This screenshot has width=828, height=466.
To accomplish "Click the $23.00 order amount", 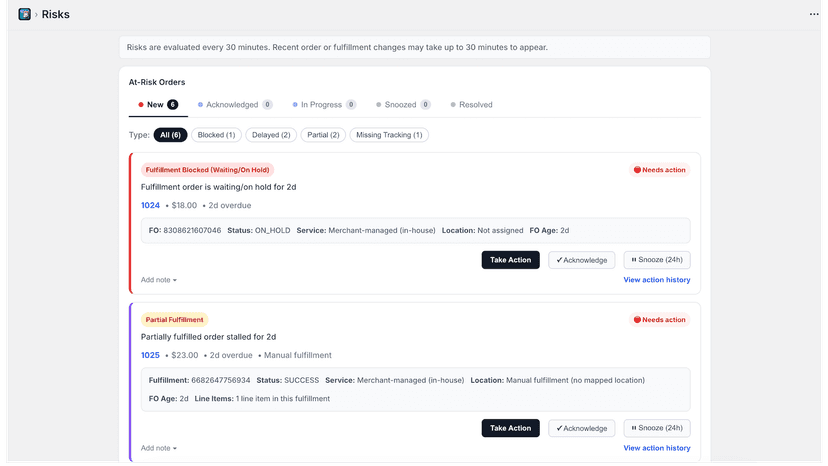I will pyautogui.click(x=185, y=356).
